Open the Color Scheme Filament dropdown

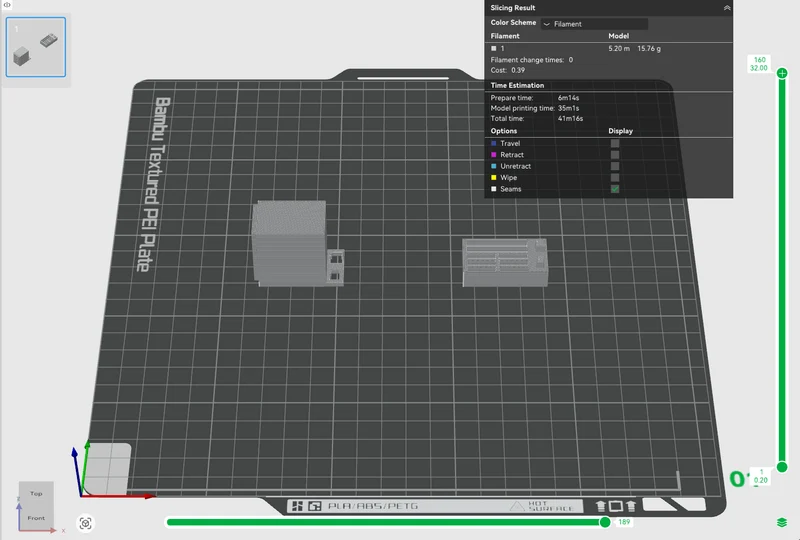pos(594,23)
